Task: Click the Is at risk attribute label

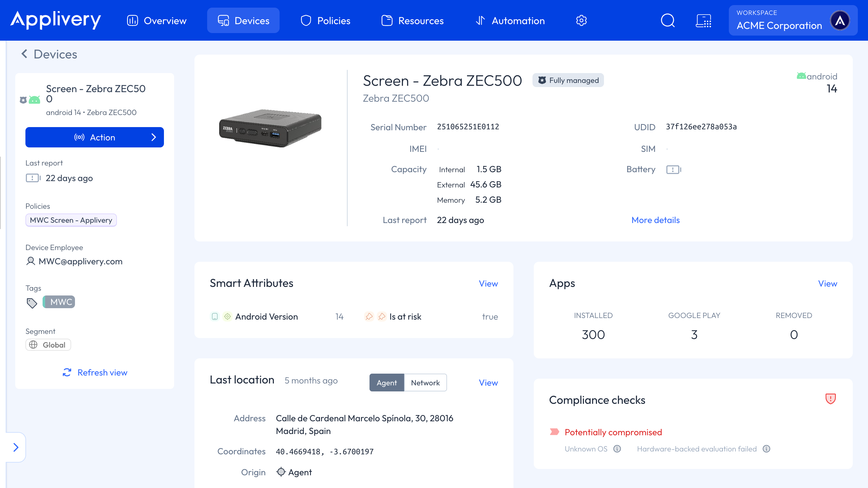Action: coord(405,316)
